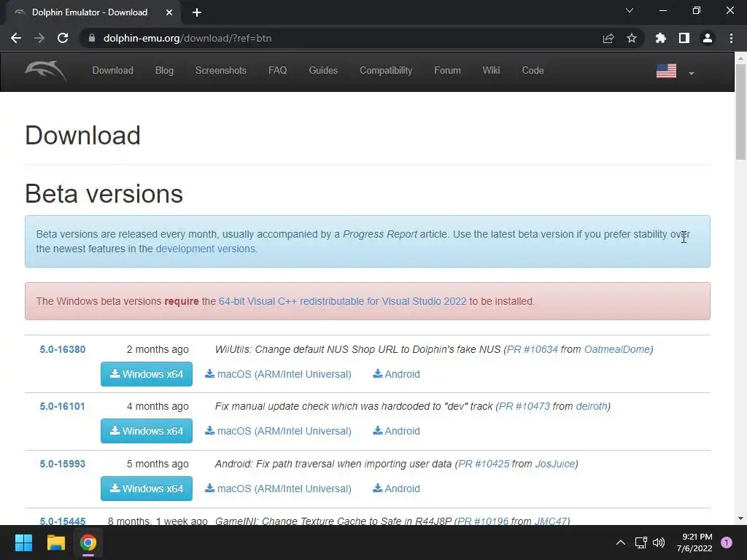Download Windows x64 for 5.0-16101

146,431
